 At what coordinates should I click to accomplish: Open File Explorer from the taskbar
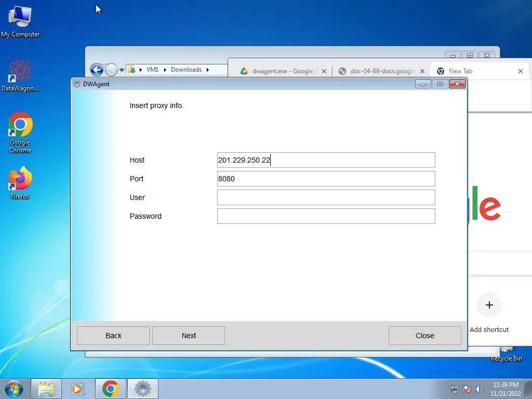[x=46, y=389]
